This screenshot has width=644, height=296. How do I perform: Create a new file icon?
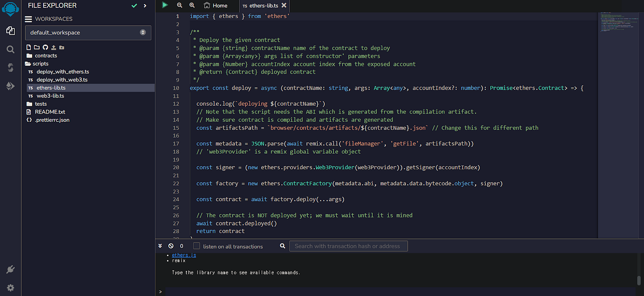29,47
